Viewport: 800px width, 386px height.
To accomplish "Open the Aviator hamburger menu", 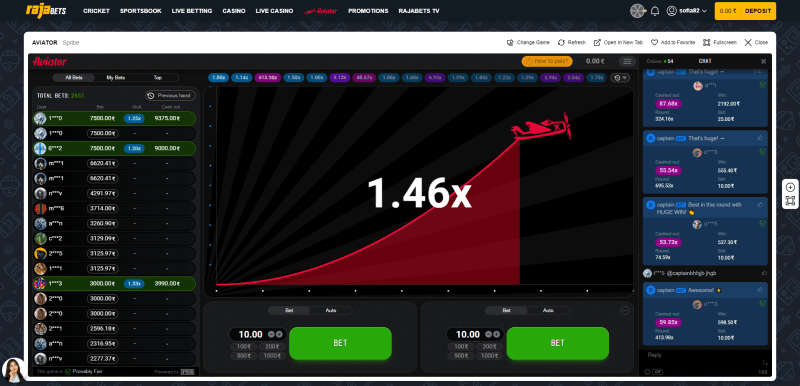I will [627, 62].
